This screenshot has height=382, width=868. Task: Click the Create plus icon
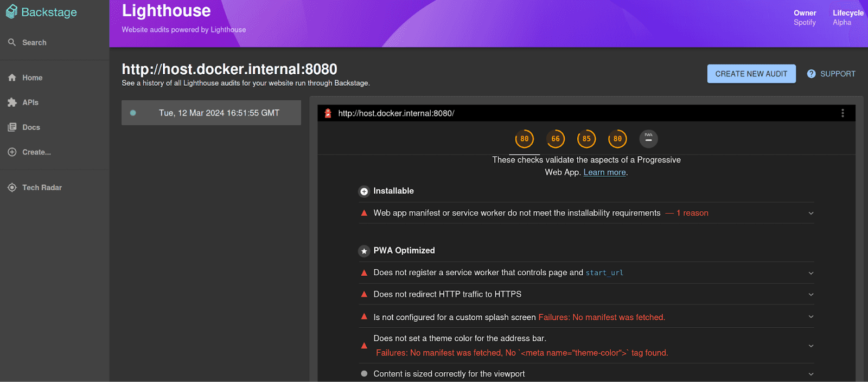click(12, 152)
